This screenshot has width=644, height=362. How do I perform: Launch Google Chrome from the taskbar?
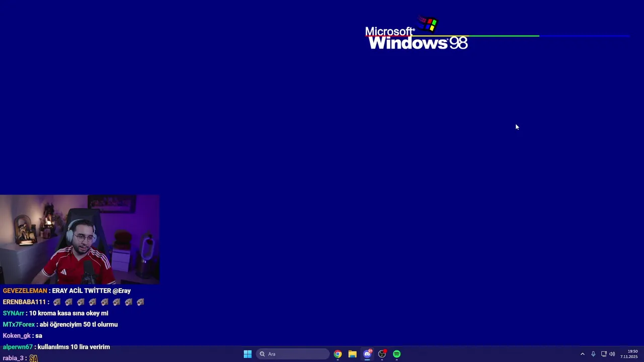(338, 354)
